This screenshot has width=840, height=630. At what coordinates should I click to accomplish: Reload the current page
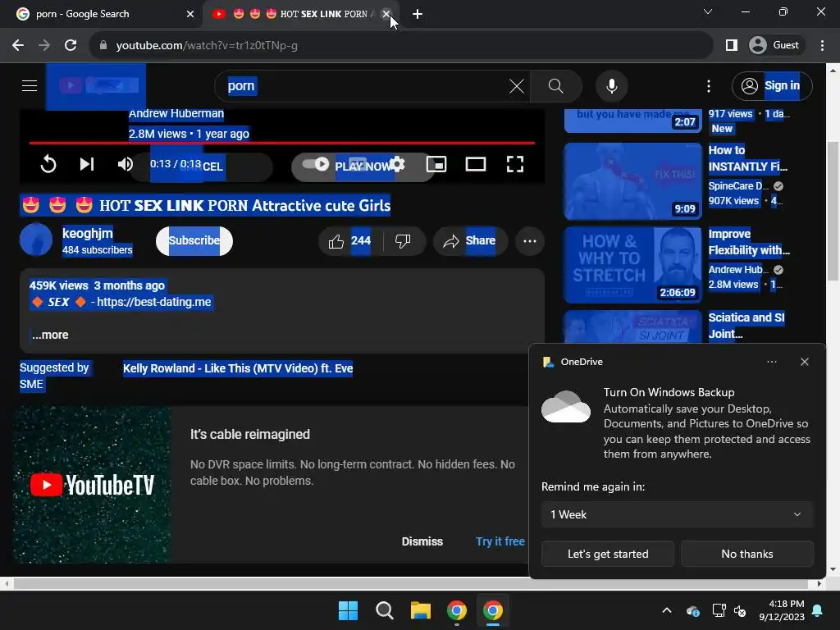[71, 46]
